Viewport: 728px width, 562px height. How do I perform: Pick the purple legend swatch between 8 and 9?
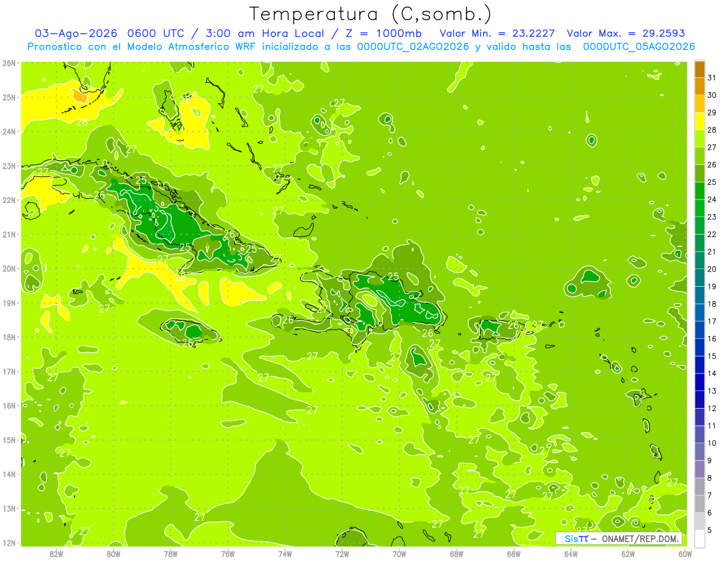click(699, 469)
